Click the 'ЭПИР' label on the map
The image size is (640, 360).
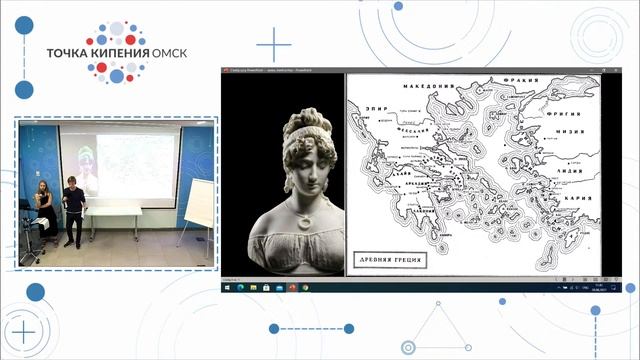tap(376, 109)
